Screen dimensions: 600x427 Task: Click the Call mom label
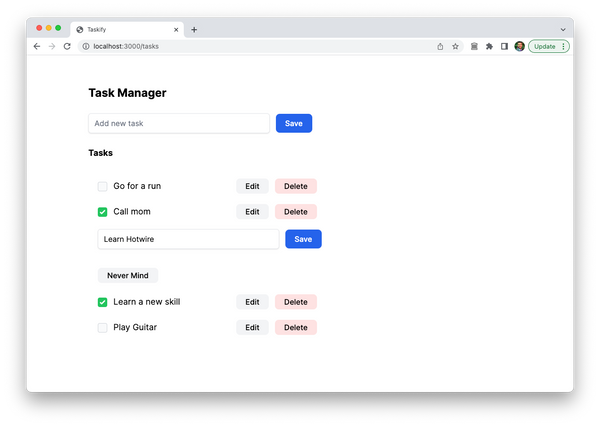pos(132,212)
